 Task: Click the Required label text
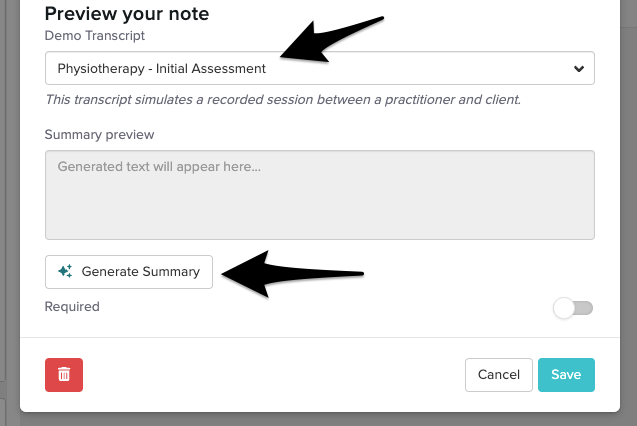click(x=72, y=307)
